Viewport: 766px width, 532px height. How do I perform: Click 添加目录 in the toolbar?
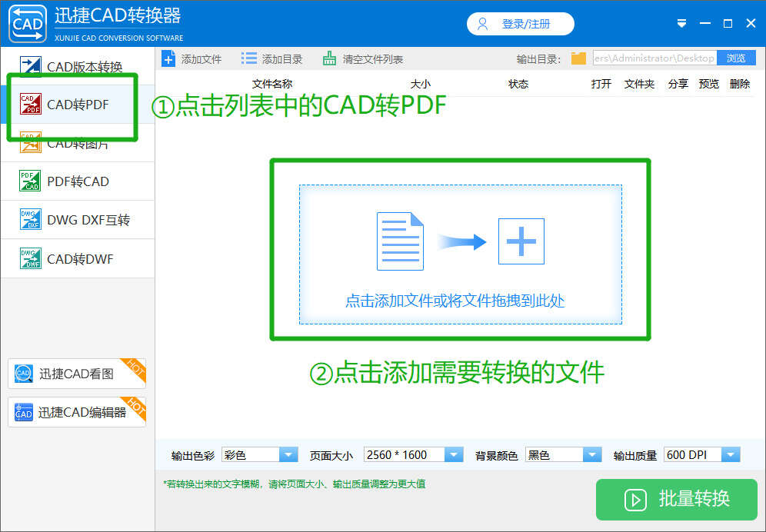click(272, 59)
